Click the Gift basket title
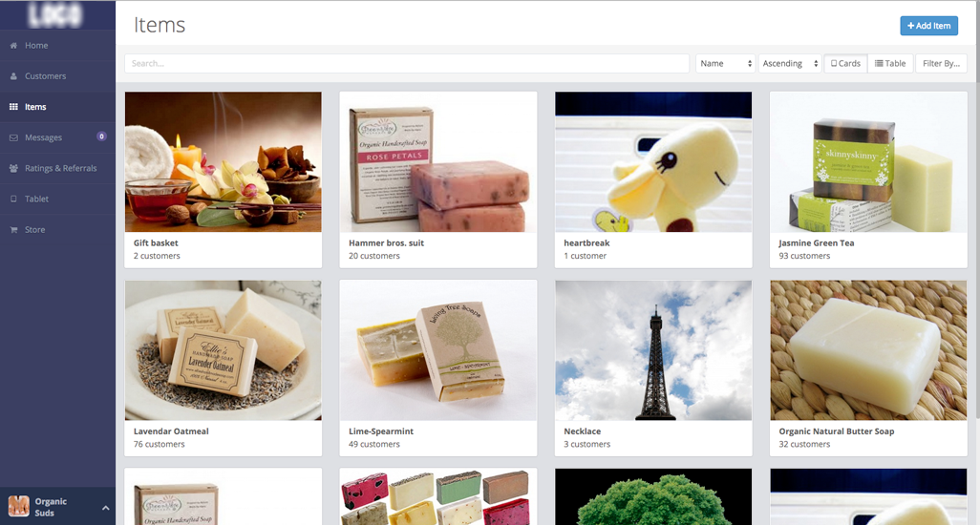This screenshot has height=525, width=980. tap(156, 242)
